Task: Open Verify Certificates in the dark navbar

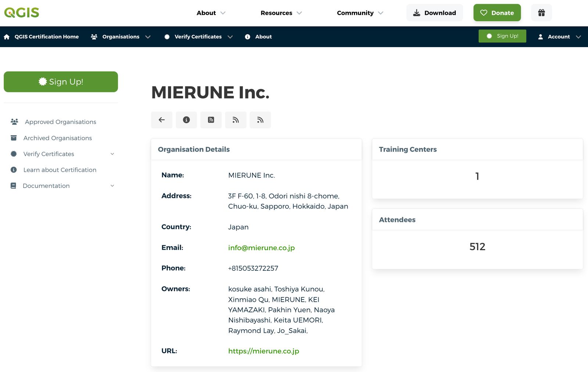Action: (198, 37)
